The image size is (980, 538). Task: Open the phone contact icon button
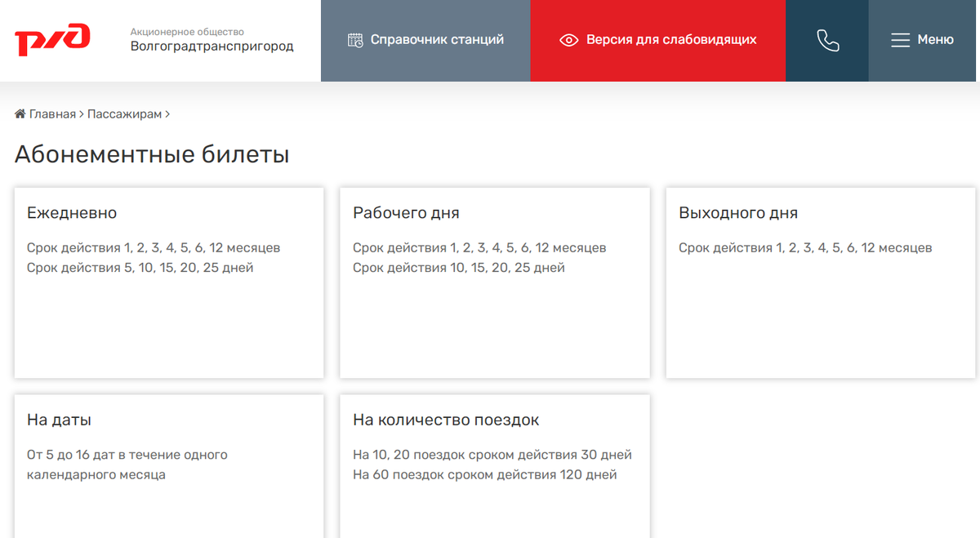click(827, 41)
